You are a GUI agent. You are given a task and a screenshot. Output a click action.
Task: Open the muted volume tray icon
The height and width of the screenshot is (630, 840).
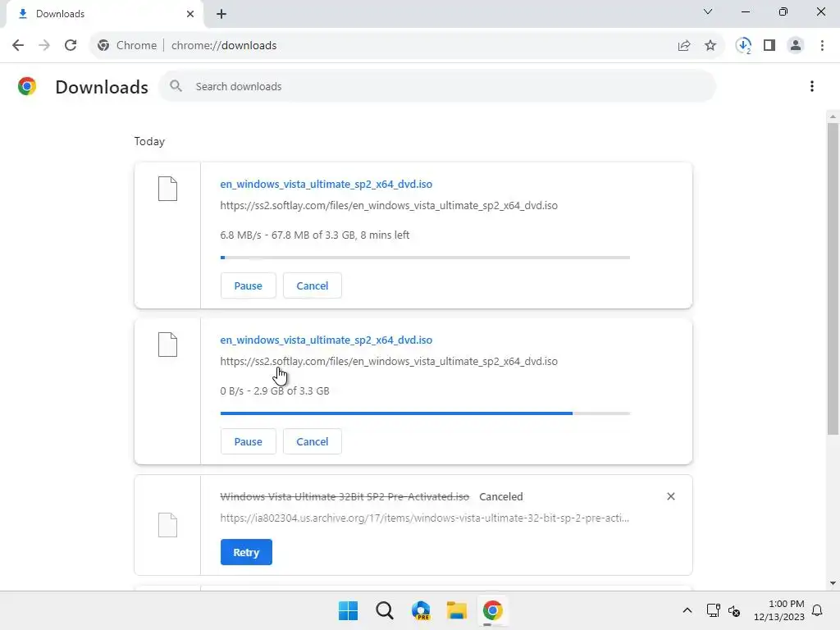[x=734, y=610]
